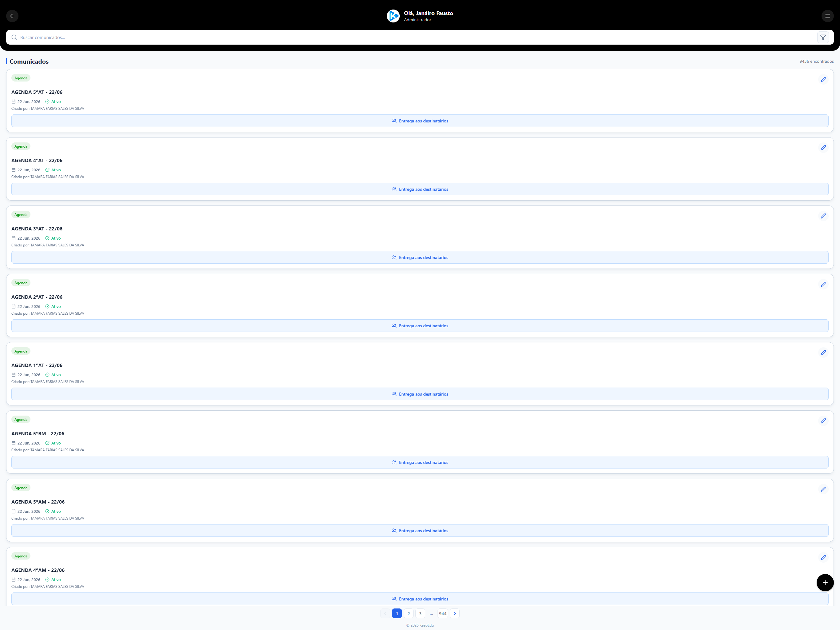The height and width of the screenshot is (630, 840).
Task: Open Entrega aos destinatários for AGENDA 4ºAM
Action: 420,600
